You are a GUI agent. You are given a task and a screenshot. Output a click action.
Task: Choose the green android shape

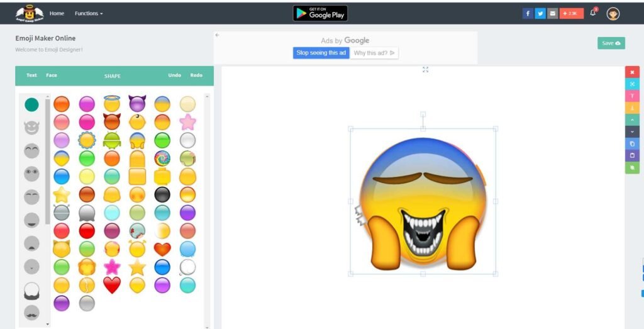click(x=112, y=140)
